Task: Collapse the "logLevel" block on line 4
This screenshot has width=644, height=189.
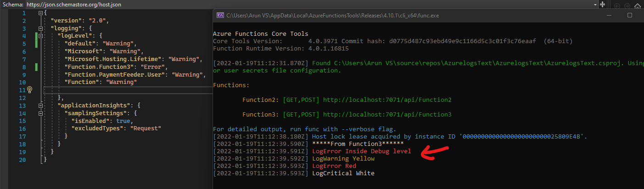Action: (41, 36)
